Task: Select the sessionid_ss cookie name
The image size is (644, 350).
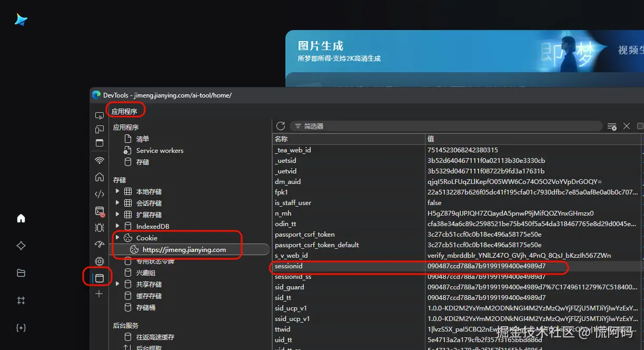Action: coord(293,277)
